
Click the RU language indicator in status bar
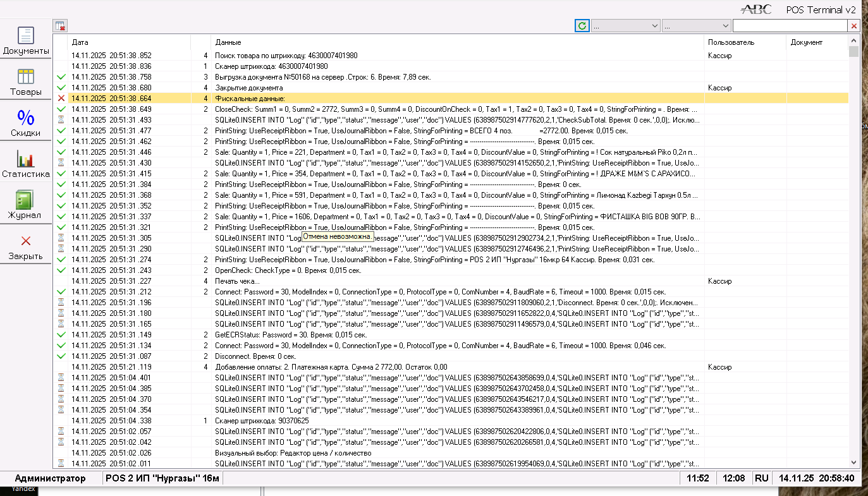[x=761, y=478]
